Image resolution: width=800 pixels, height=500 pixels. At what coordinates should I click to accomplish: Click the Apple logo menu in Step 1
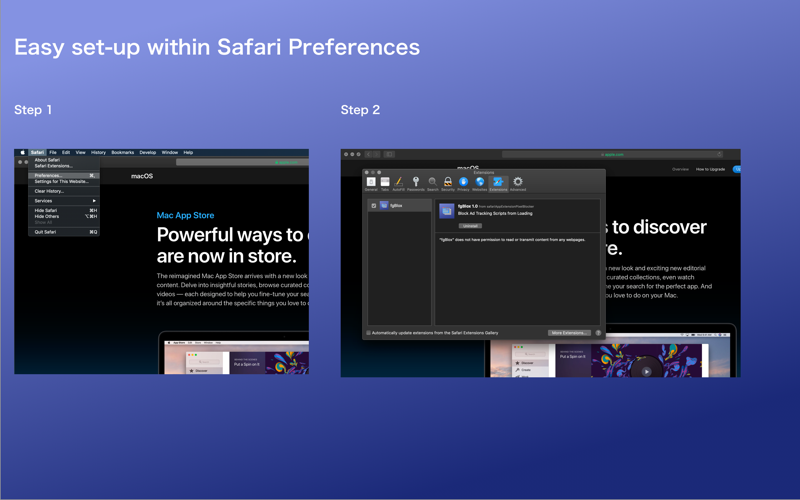point(22,152)
